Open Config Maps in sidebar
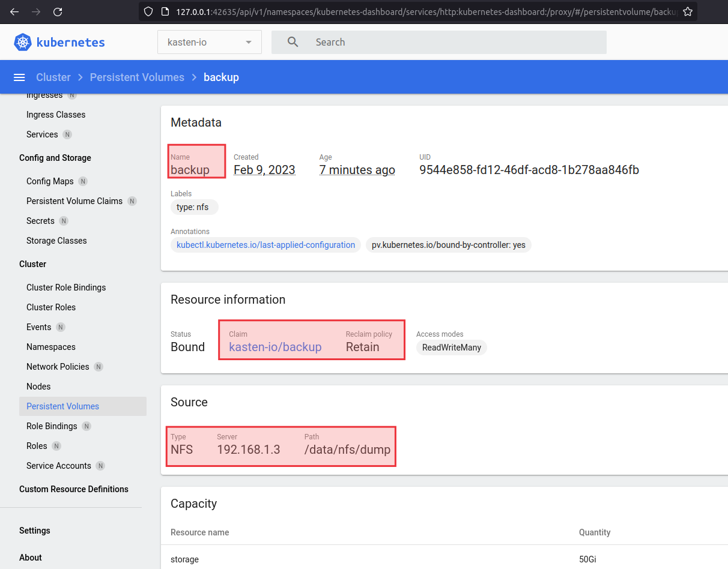Viewport: 728px width, 569px height. [x=50, y=181]
